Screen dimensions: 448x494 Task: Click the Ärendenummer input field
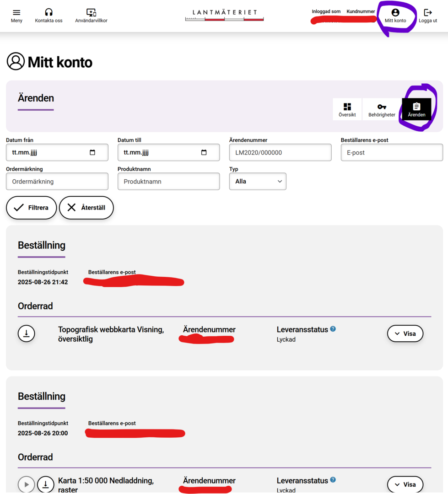click(x=280, y=153)
